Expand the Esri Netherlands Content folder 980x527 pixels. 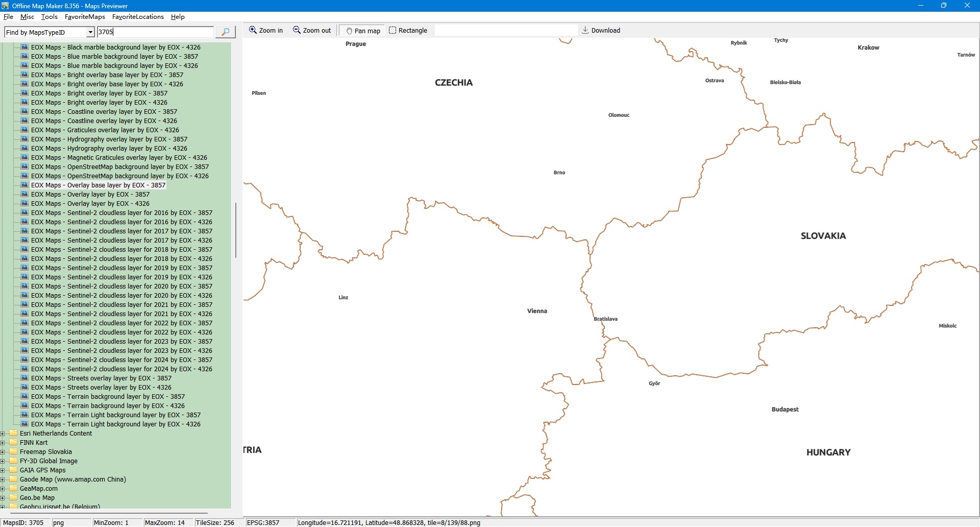point(3,434)
